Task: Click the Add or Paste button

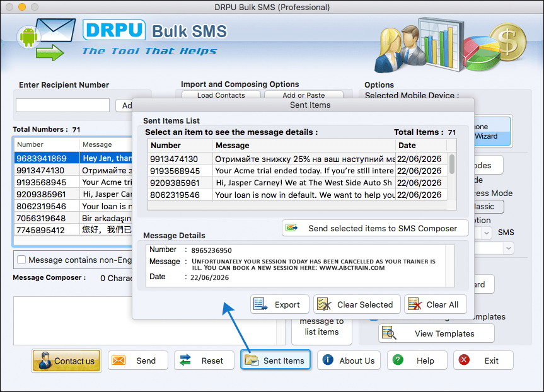Action: click(304, 95)
